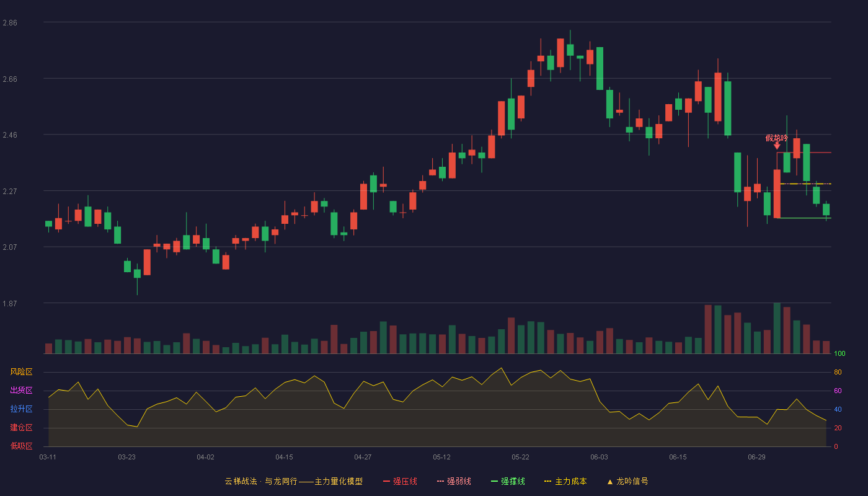
Task: Click the 2.86 price axis label
Action: point(10,23)
